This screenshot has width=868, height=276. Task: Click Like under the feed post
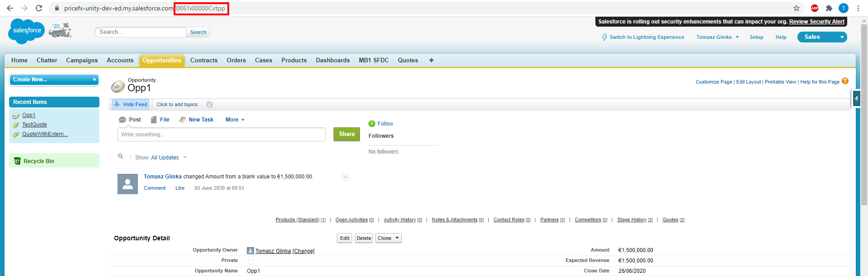tap(180, 188)
